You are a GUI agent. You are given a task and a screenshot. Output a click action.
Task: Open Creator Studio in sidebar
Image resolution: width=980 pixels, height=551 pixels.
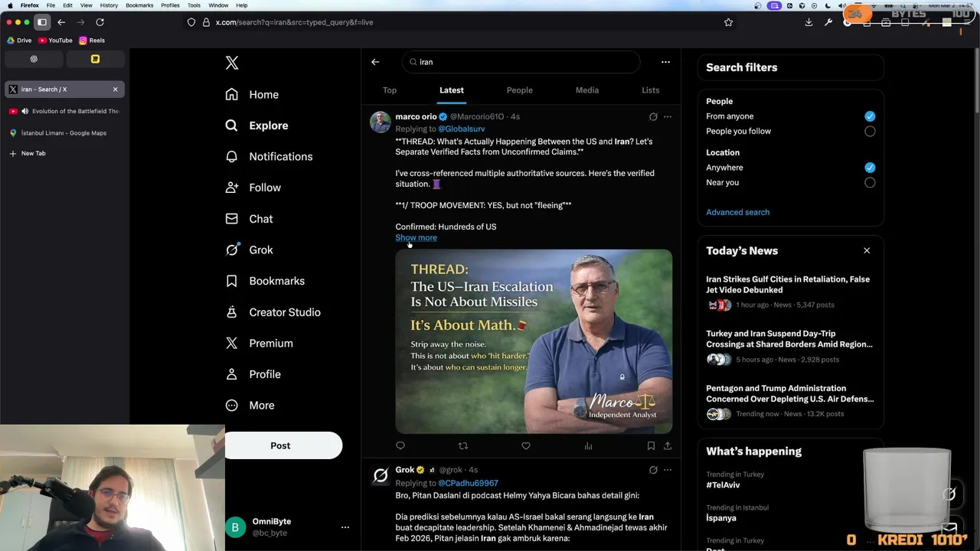(x=273, y=312)
